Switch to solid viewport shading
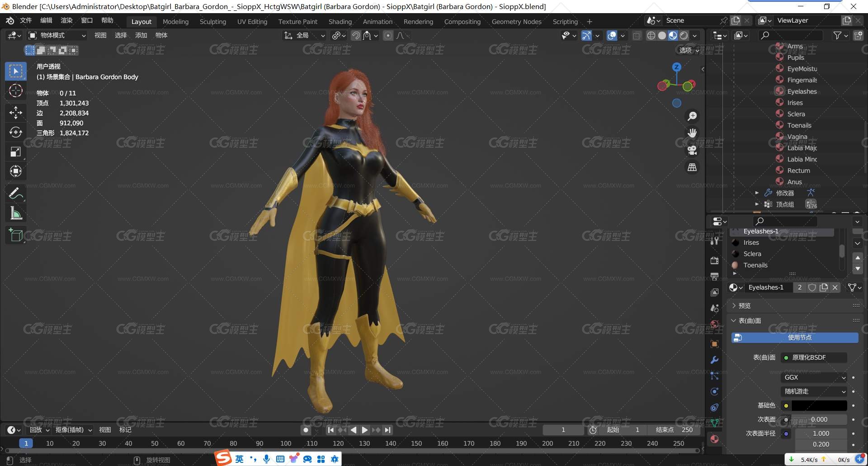868x466 pixels. pos(662,35)
